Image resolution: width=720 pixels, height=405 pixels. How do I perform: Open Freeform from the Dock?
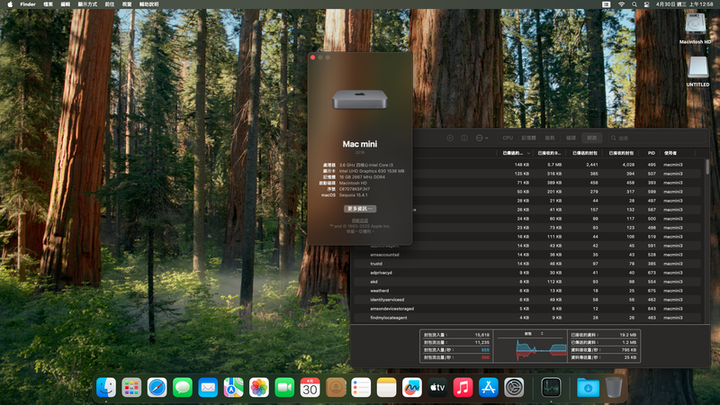click(x=412, y=388)
